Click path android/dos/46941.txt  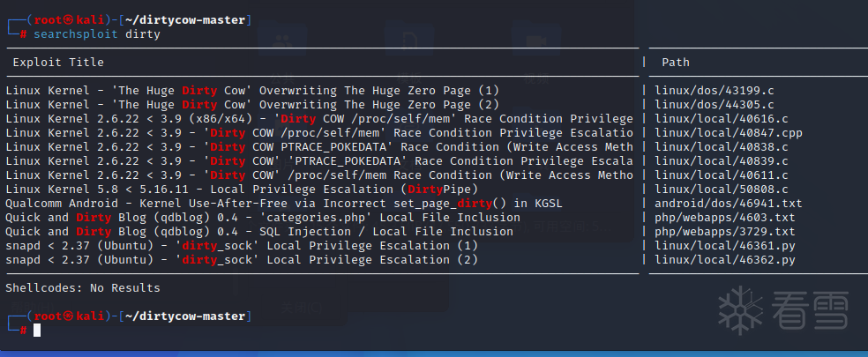coord(729,203)
